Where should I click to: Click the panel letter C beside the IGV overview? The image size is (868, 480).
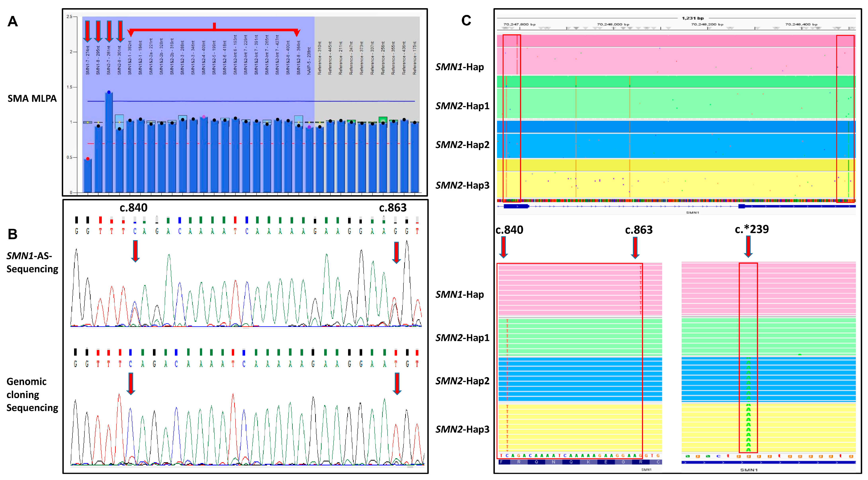466,21
